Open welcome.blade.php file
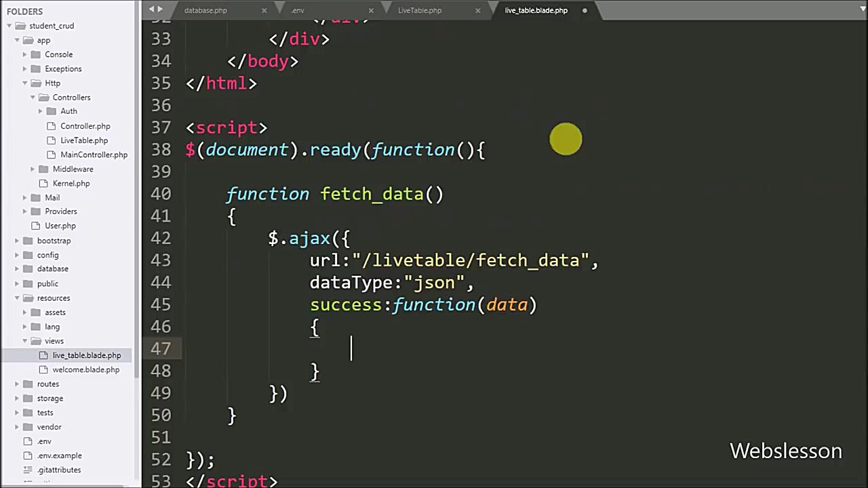 (85, 370)
